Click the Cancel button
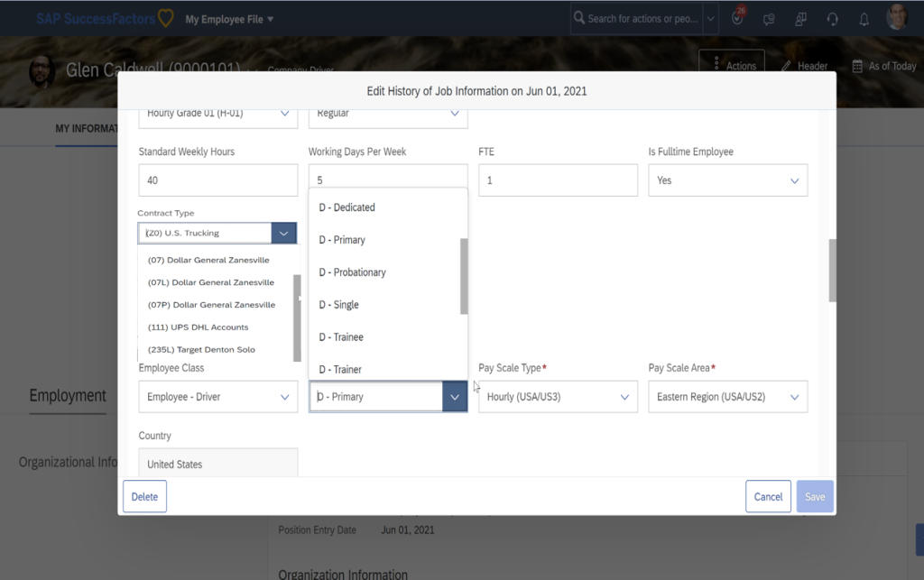The width and height of the screenshot is (924, 580). point(768,496)
